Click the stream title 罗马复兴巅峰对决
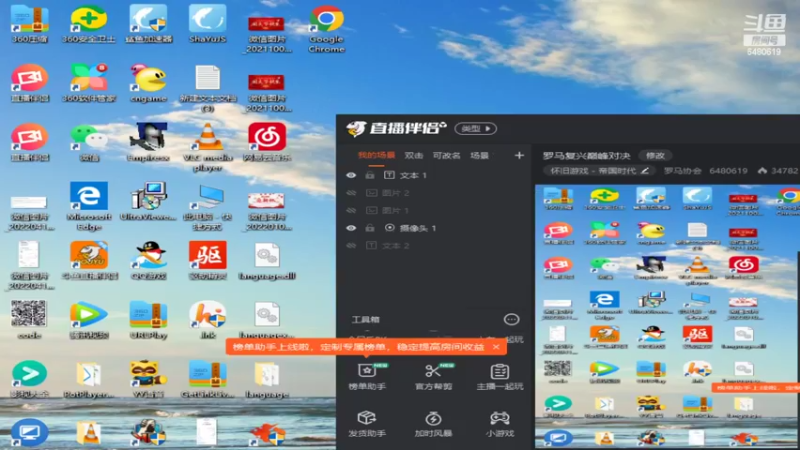Viewport: 800px width, 450px height. click(587, 155)
